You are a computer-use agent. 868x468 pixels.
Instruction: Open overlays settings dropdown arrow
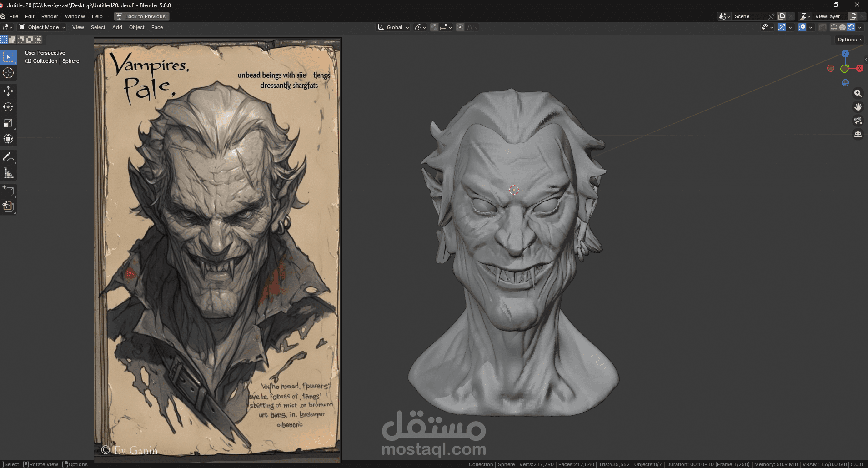tap(811, 27)
